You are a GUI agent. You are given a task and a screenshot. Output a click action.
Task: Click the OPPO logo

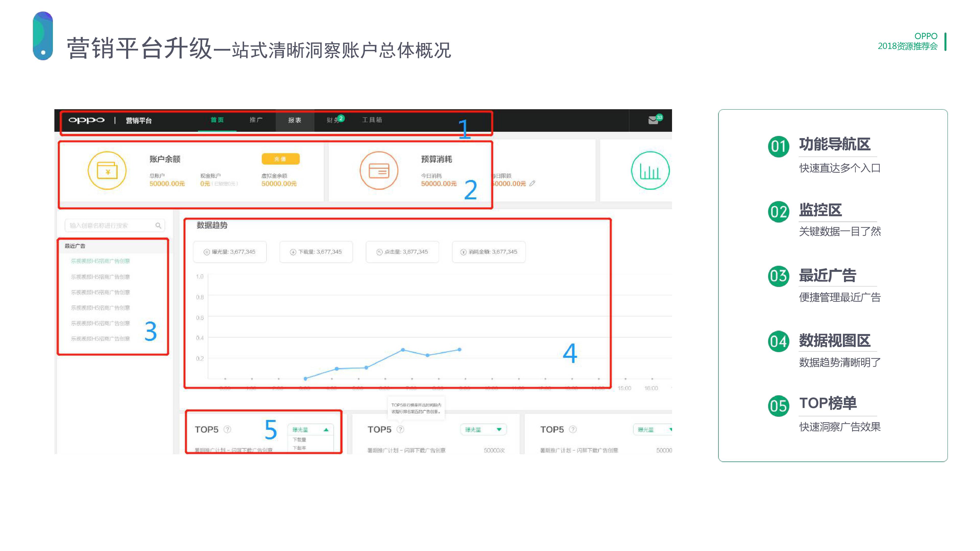click(86, 120)
